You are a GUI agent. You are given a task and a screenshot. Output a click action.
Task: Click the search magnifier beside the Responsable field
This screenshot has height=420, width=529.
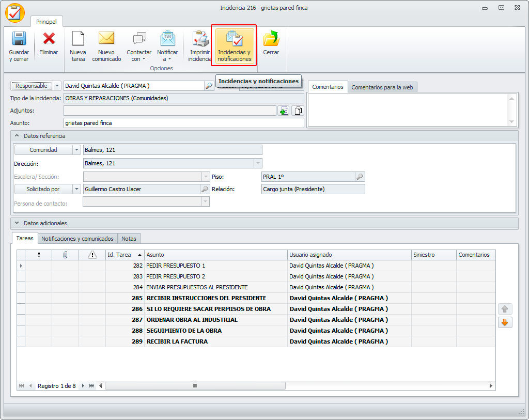(x=208, y=86)
